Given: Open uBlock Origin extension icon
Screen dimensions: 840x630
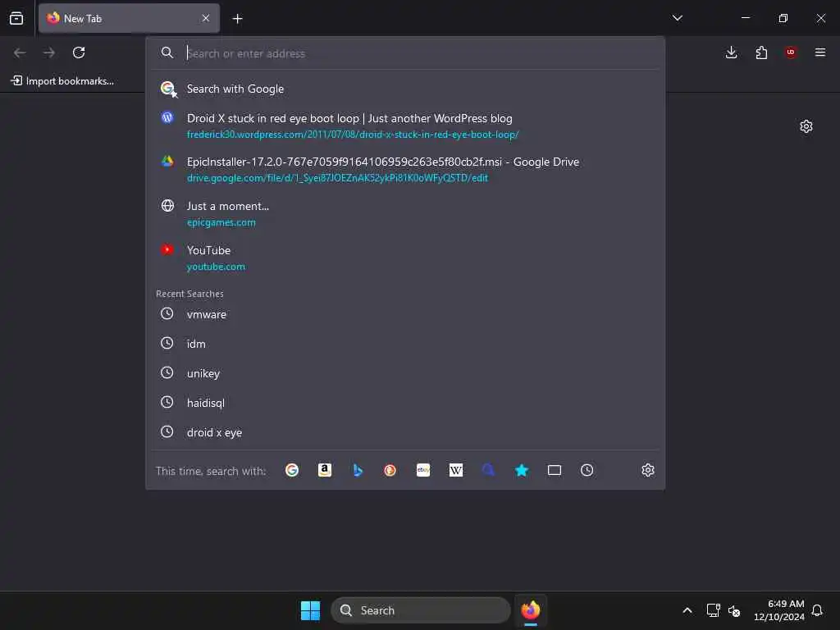Looking at the screenshot, I should [x=791, y=52].
